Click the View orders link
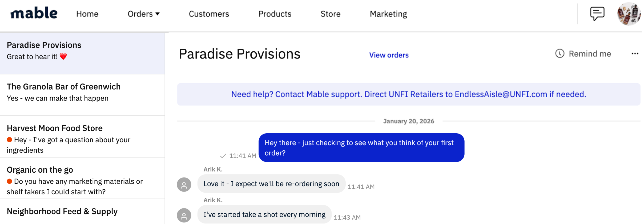 click(x=389, y=55)
